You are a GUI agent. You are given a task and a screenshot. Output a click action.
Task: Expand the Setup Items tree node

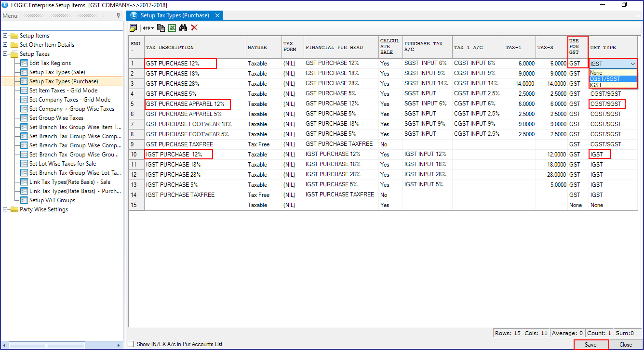(5, 36)
